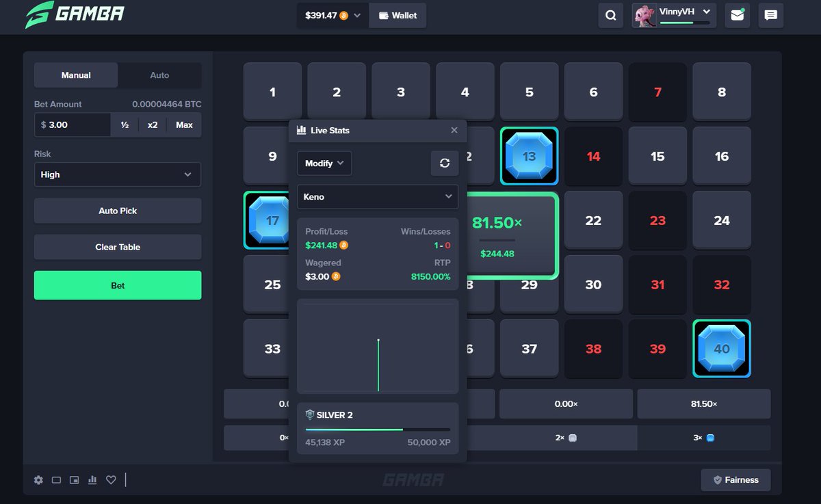This screenshot has width=821, height=504.
Task: Click the bet amount input field
Action: pyautogui.click(x=73, y=125)
